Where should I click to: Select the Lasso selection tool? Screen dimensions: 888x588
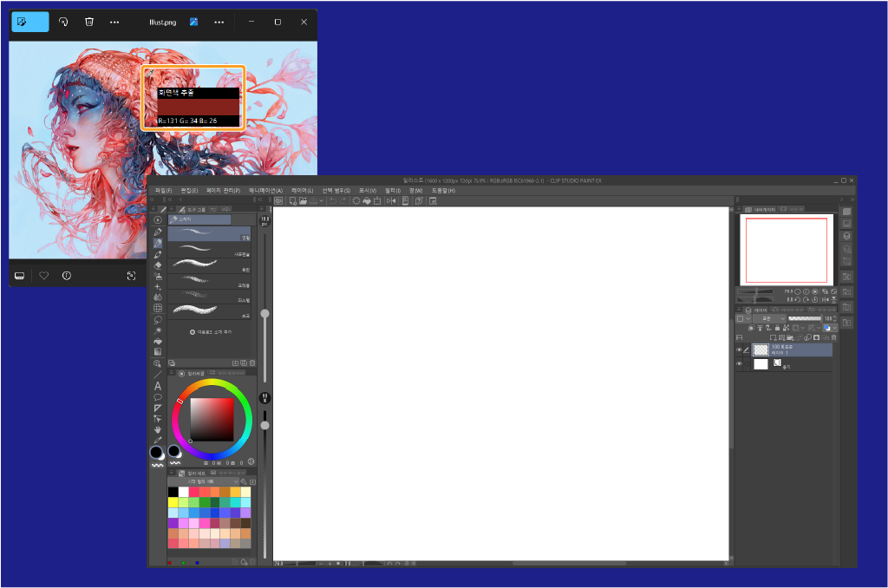(158, 319)
